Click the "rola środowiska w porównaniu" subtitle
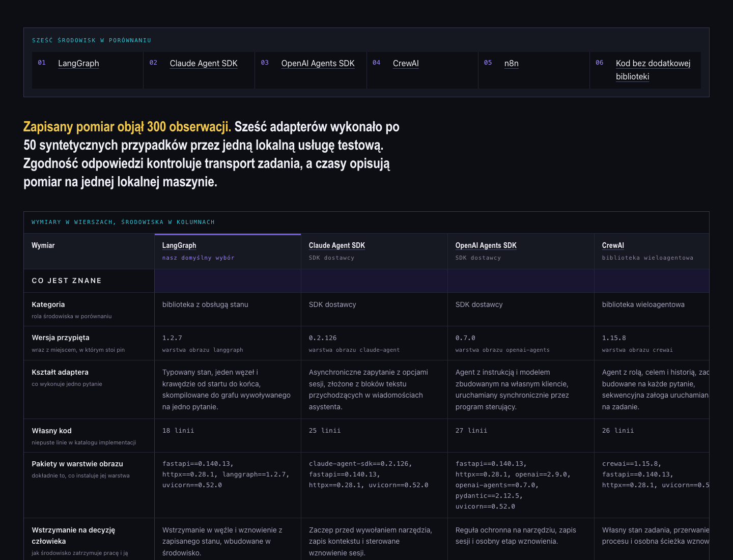This screenshot has height=560, width=733. click(x=72, y=316)
